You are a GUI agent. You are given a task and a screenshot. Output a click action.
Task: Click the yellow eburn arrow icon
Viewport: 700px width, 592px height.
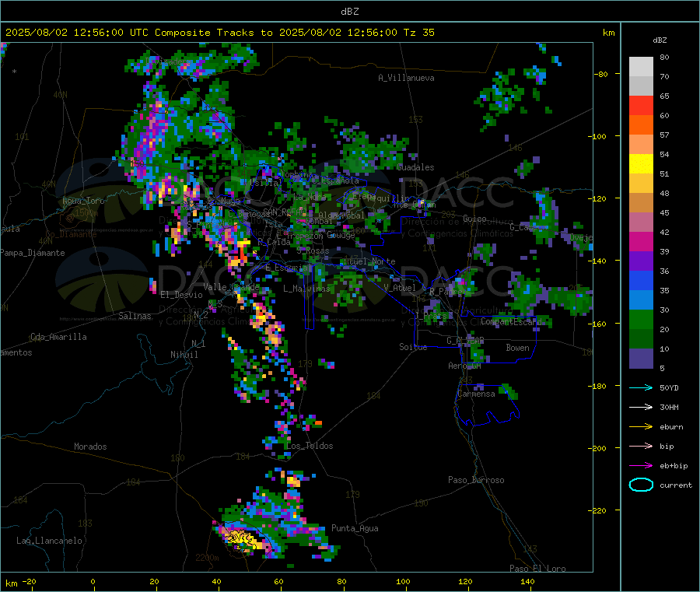click(x=641, y=427)
